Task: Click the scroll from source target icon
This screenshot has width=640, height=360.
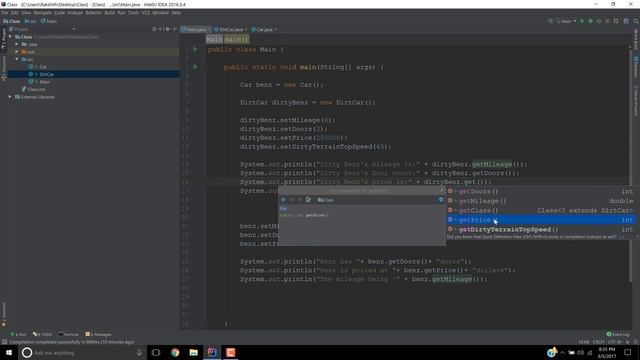Action: coord(154,29)
